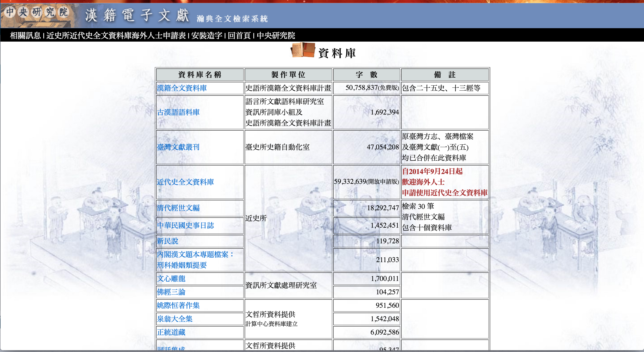Open the 近代史全文資料庫 database link
644x352 pixels.
pos(185,182)
